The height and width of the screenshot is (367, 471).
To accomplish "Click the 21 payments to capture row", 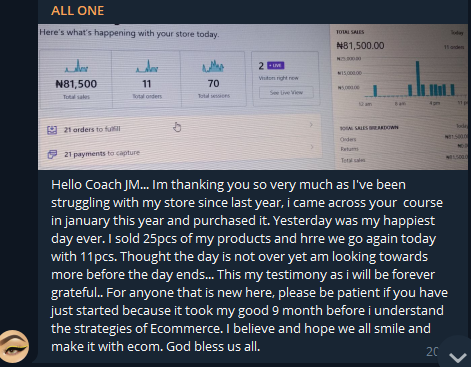I will [180, 152].
